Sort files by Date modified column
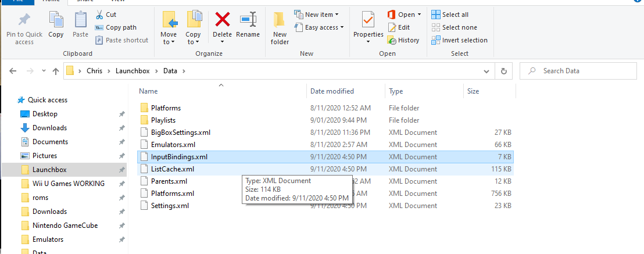Image resolution: width=644 pixels, height=254 pixels. [x=332, y=91]
